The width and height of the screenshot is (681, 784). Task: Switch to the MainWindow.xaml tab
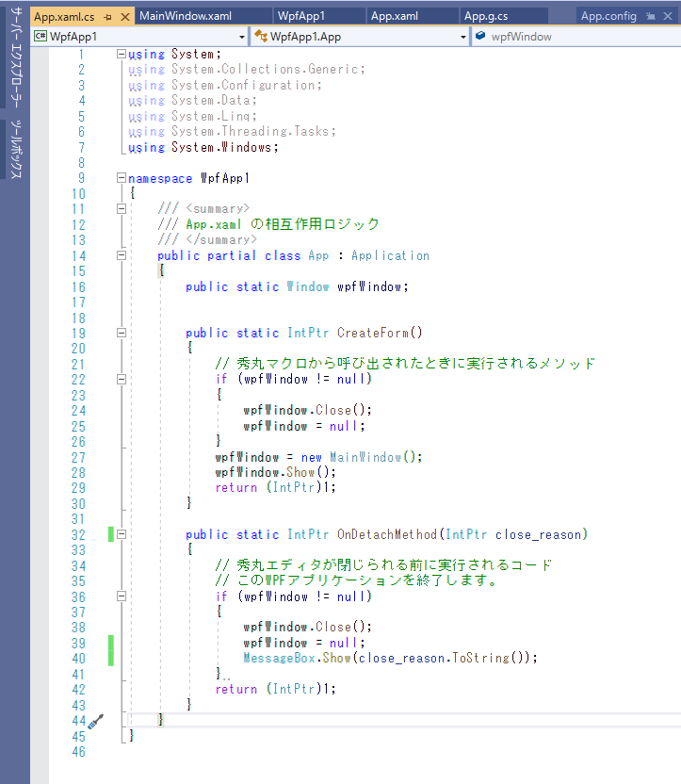pyautogui.click(x=185, y=16)
